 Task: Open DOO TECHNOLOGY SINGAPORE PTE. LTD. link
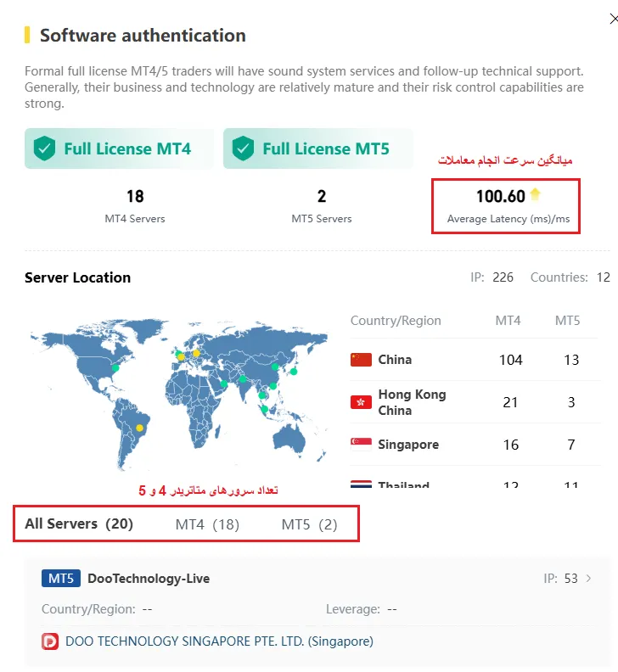tap(219, 641)
